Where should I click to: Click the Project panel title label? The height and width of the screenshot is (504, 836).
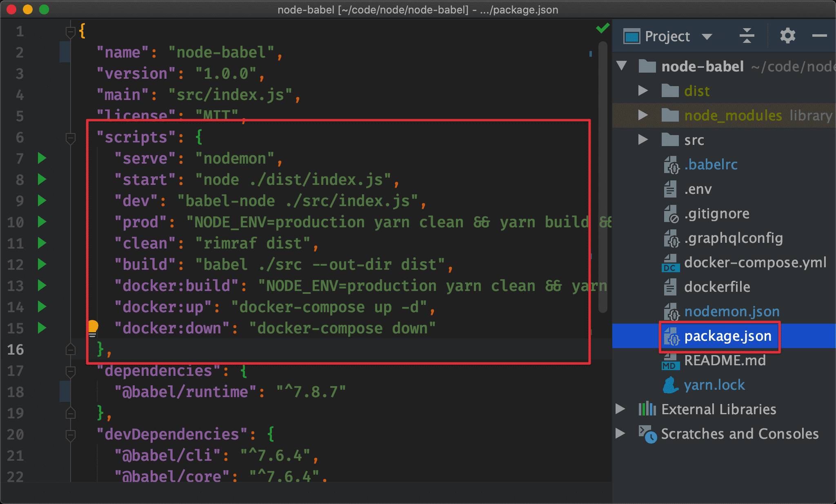coord(667,36)
